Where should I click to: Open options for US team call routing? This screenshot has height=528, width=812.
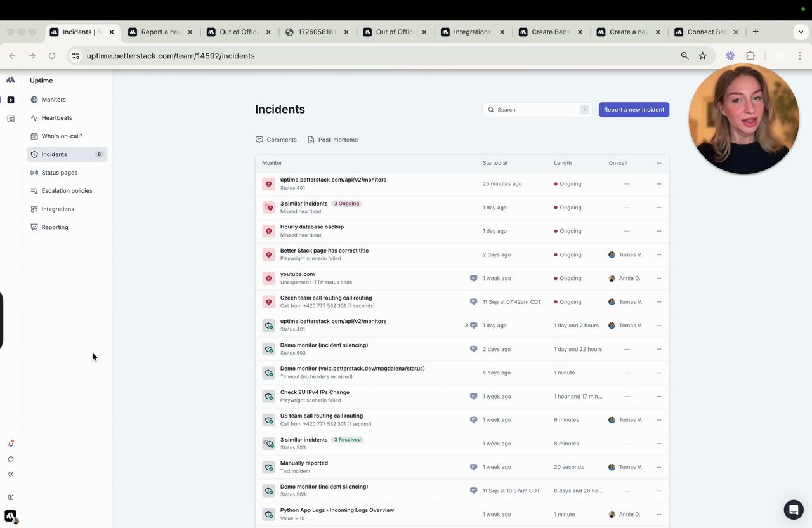(x=658, y=419)
